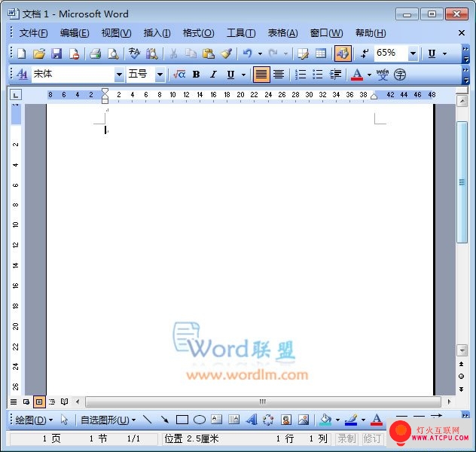The width and height of the screenshot is (476, 452).
Task: Click the Spelling and Grammar check icon
Action: (134, 53)
